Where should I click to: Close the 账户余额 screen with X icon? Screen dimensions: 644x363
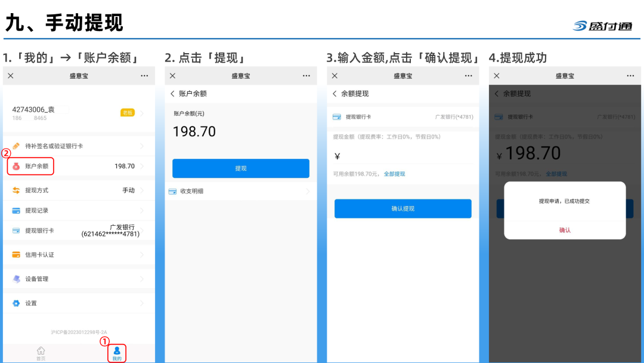click(x=172, y=76)
